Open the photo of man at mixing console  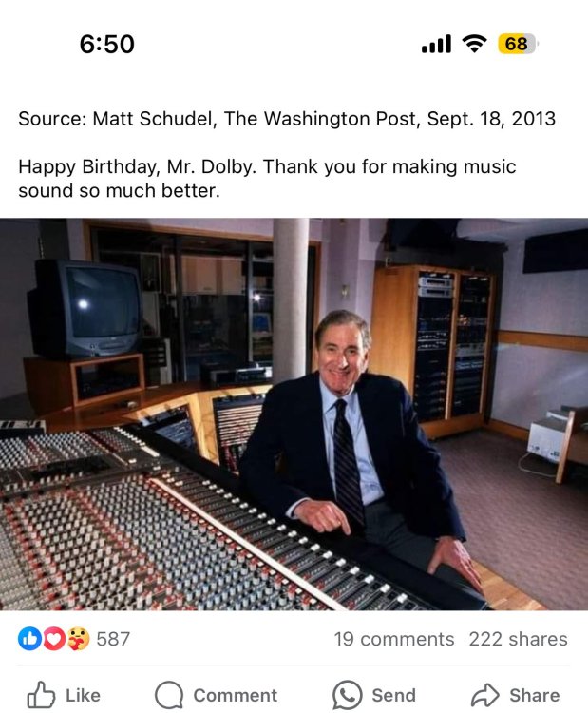coord(294,414)
